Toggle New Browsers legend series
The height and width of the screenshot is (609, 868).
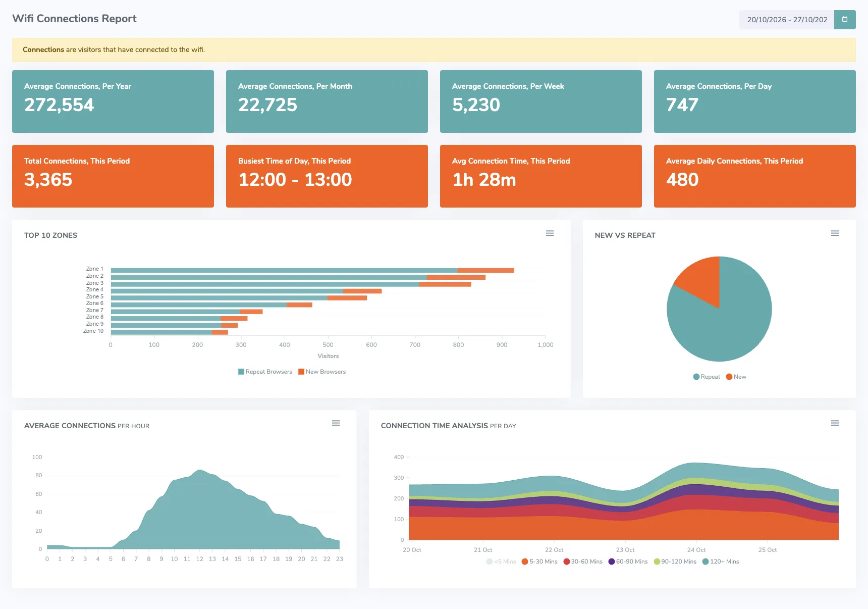coord(322,372)
